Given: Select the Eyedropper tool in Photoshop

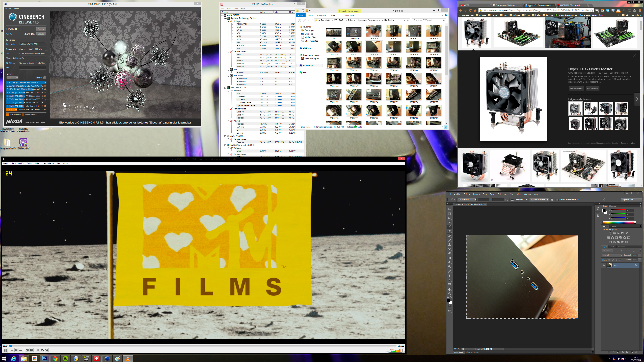Looking at the screenshot, I should point(449,231).
